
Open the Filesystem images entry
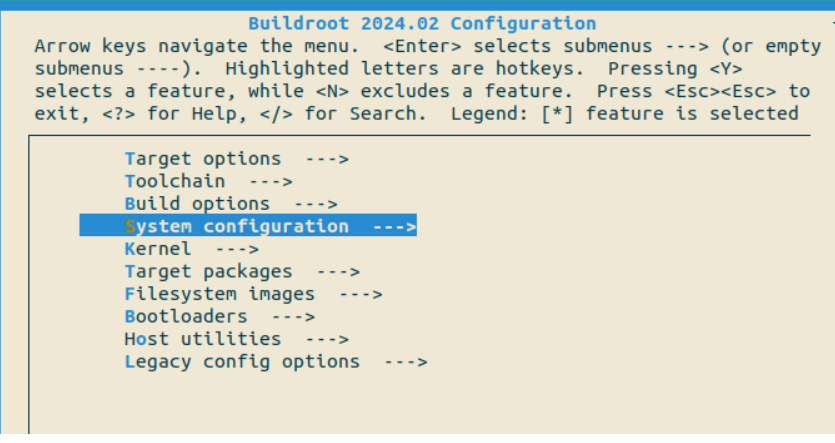pyautogui.click(x=220, y=294)
